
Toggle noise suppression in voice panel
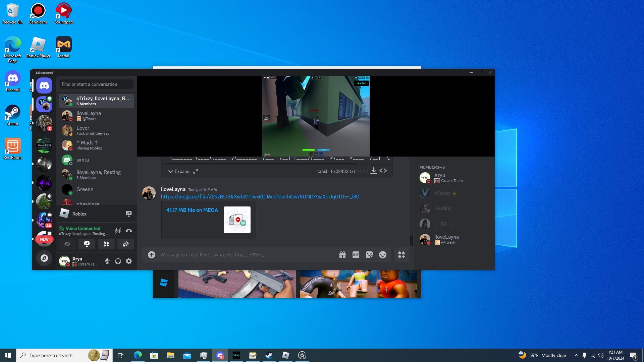click(x=118, y=231)
